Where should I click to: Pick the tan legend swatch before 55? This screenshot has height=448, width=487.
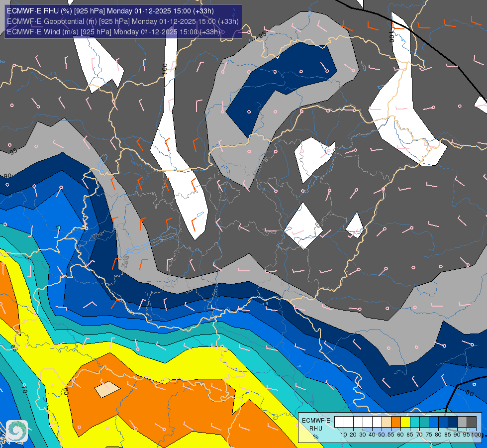[x=387, y=422]
